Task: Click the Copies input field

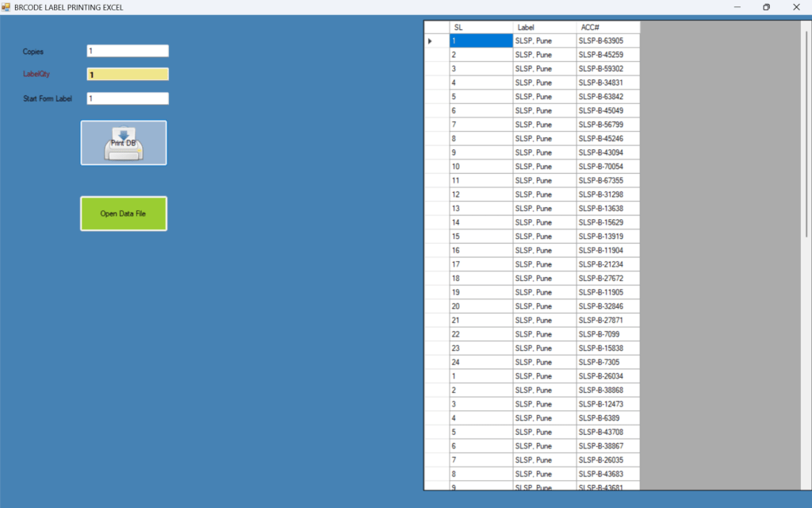Action: (128, 51)
